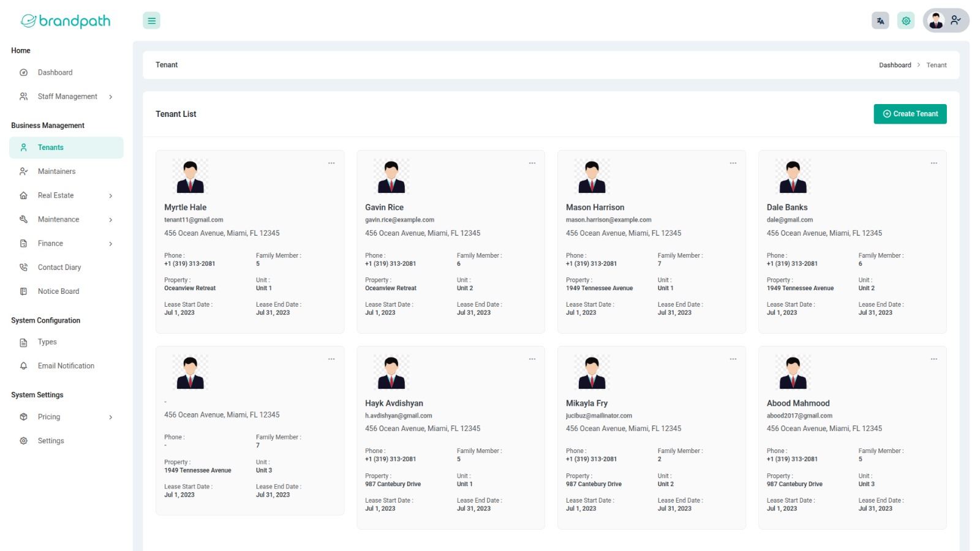
Task: Toggle the sidebar with the hamburger icon
Action: (151, 21)
